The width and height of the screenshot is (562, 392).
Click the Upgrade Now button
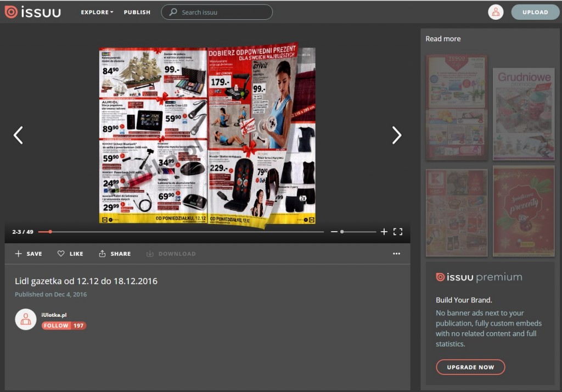(470, 367)
